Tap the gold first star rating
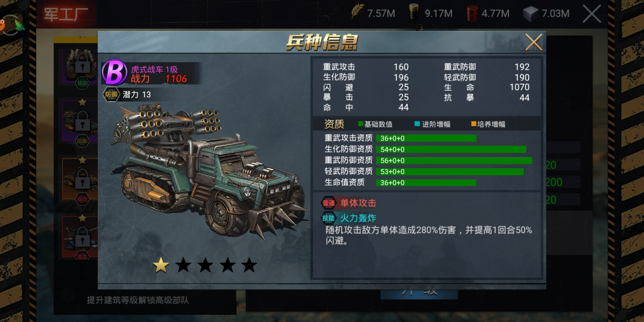 click(x=161, y=265)
